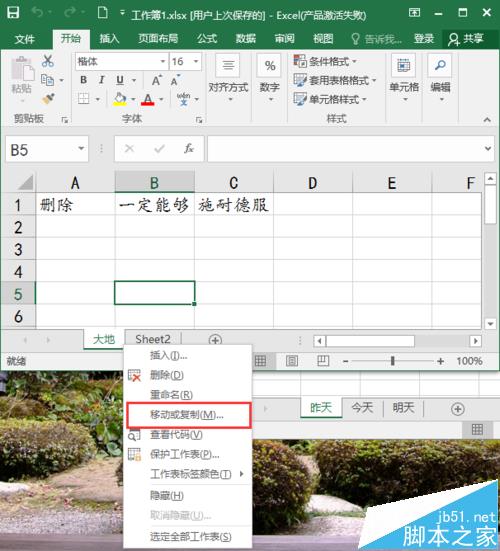500x551 pixels.
Task: Click the 共享 Share button
Action: coord(467,39)
